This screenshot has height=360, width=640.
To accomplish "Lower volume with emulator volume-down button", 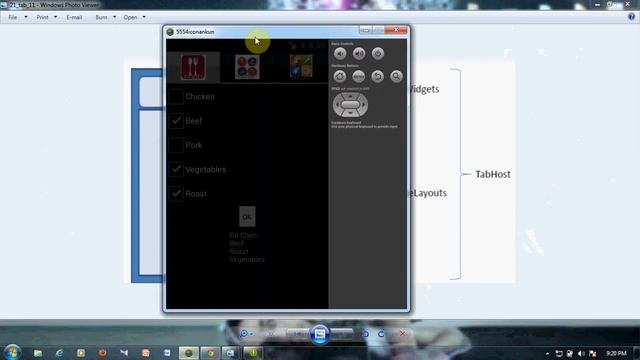I will pyautogui.click(x=340, y=53).
